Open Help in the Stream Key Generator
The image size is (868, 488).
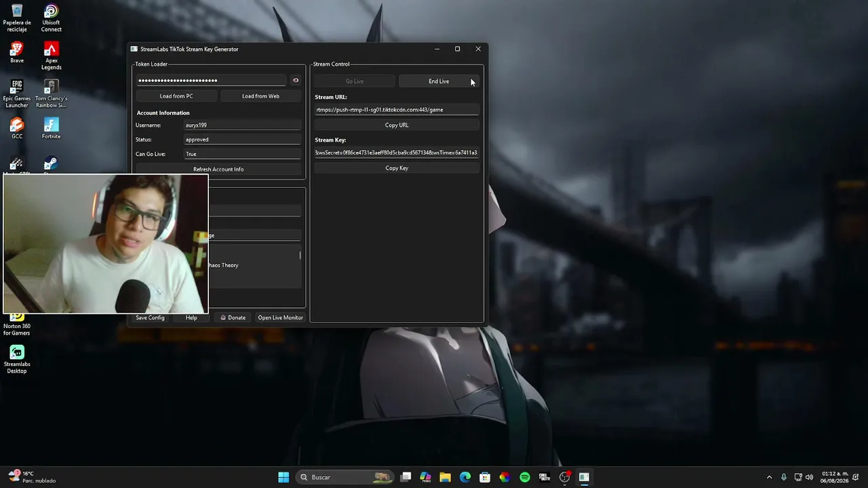191,318
